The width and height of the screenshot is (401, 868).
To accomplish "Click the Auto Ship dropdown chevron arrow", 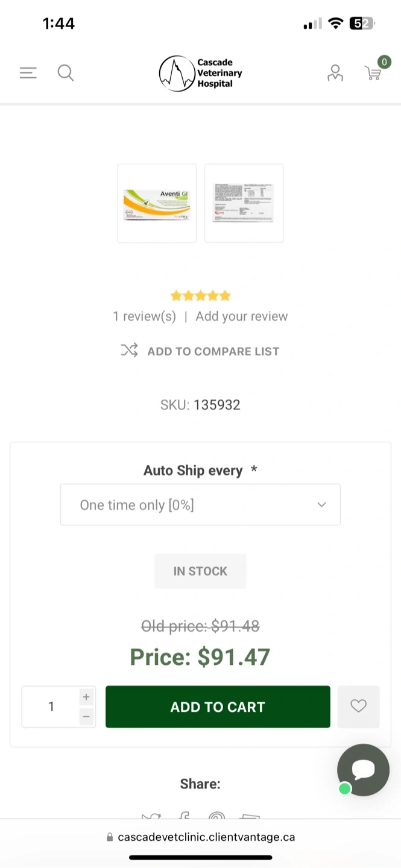I will (x=321, y=505).
